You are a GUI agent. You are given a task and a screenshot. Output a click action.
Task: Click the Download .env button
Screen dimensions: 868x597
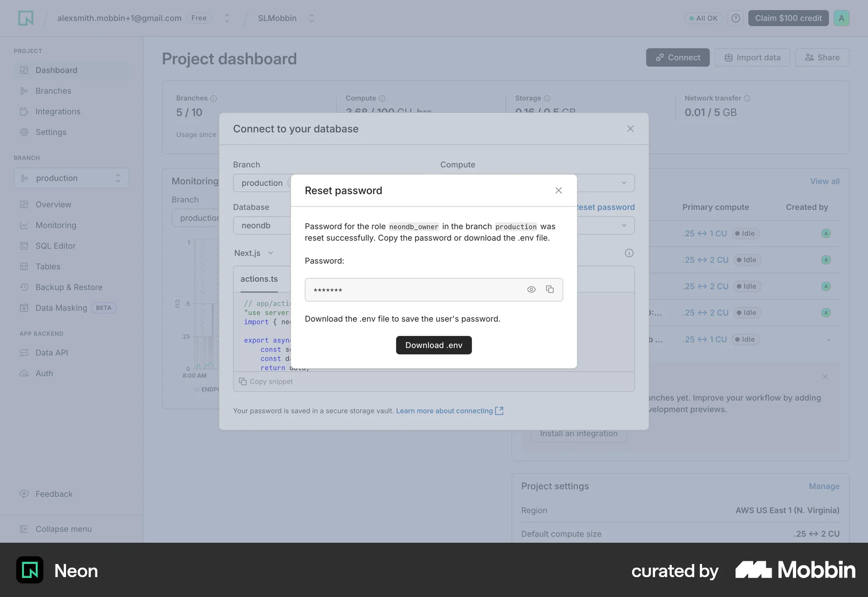434,345
